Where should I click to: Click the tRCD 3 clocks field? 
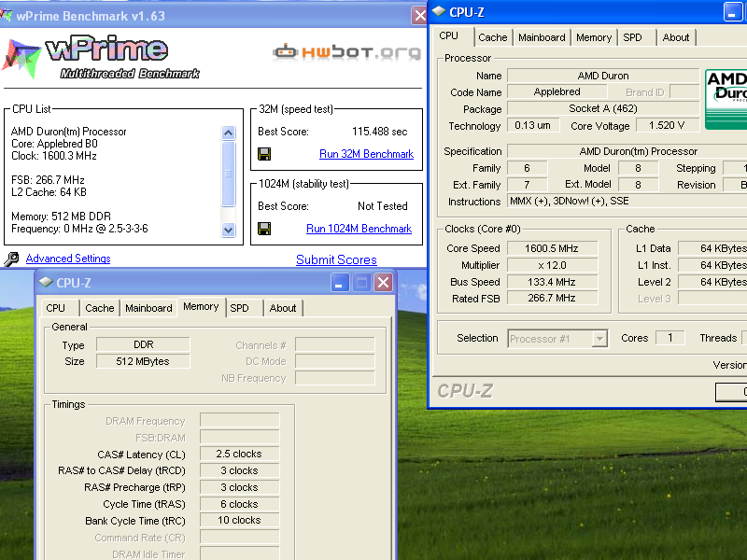point(239,470)
